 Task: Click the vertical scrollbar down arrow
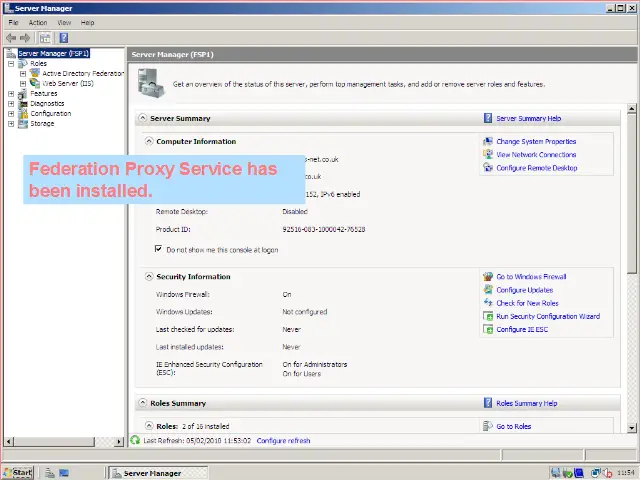[632, 428]
